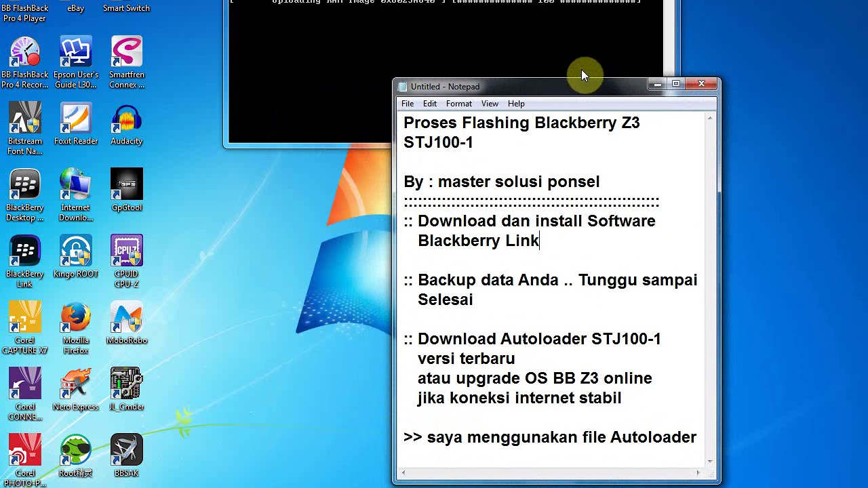Launch MoboRobo desktop icon
Image resolution: width=868 pixels, height=488 pixels.
point(126,323)
